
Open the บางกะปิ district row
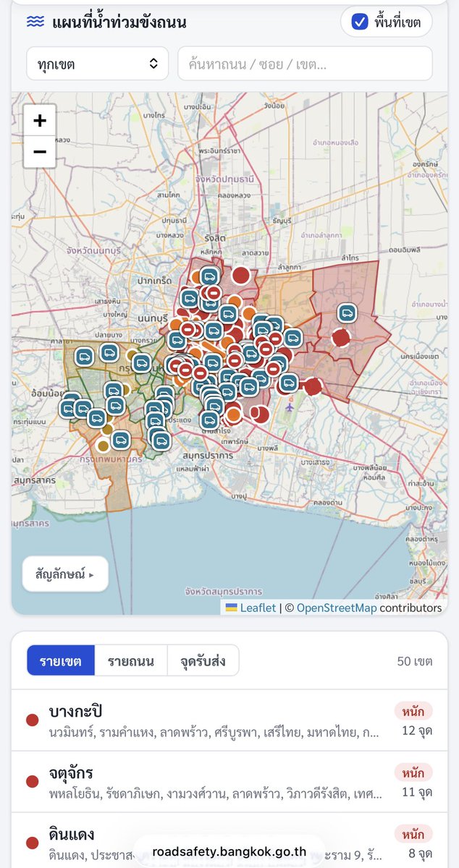pyautogui.click(x=230, y=720)
